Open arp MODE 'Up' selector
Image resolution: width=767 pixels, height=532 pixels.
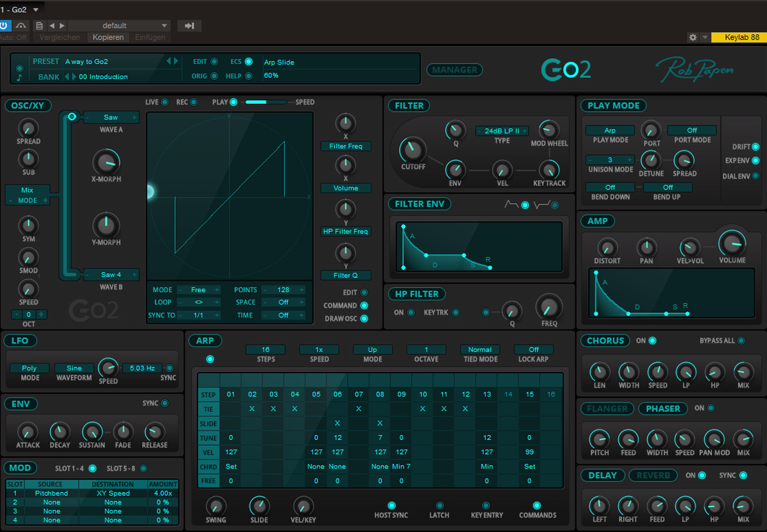[x=373, y=350]
